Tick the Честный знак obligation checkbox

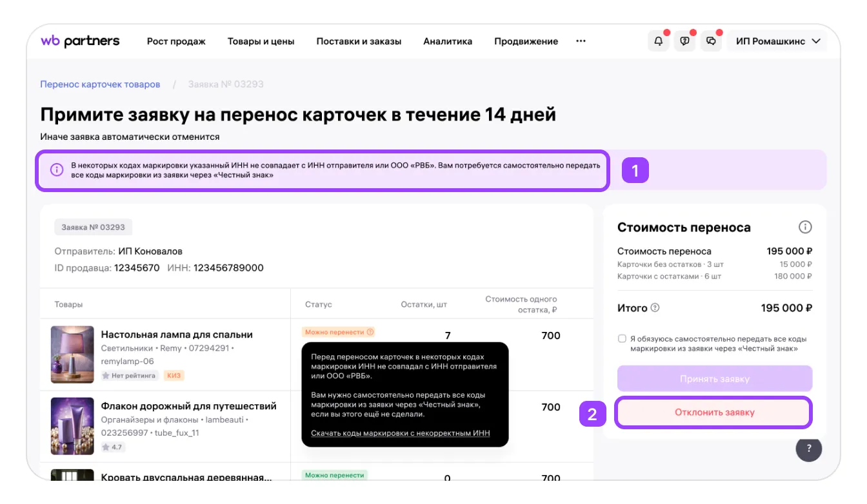(622, 338)
